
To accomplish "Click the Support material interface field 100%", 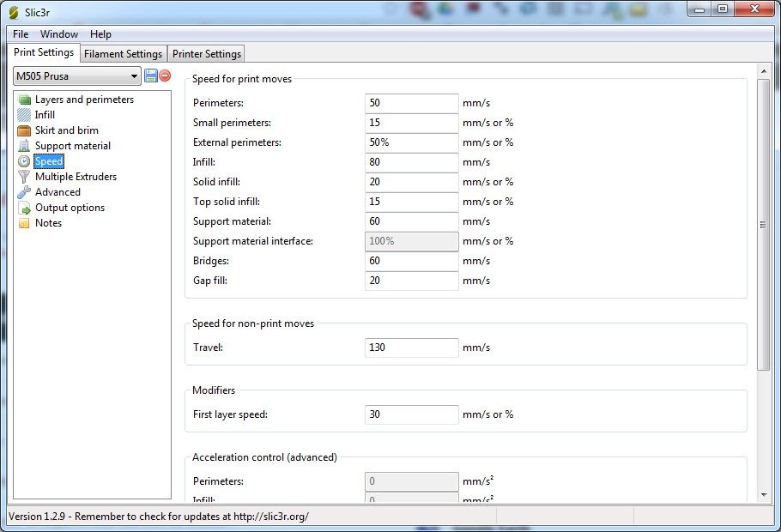I will (411, 241).
